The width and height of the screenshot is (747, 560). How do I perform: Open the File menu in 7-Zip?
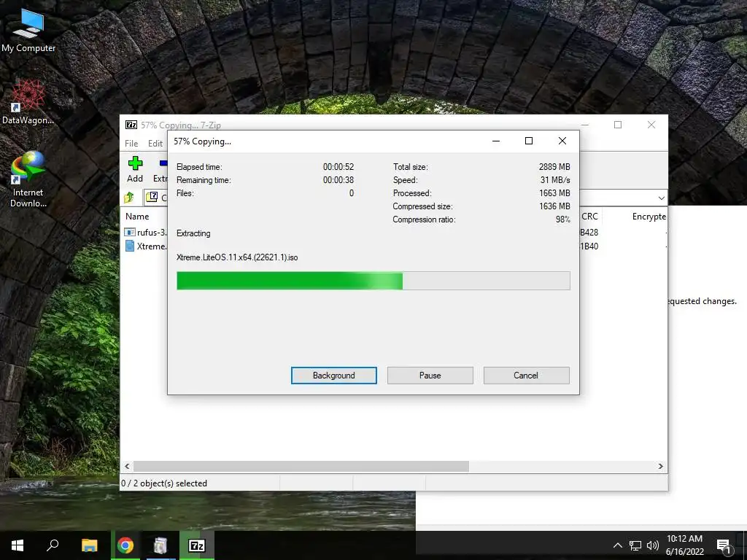click(x=131, y=144)
